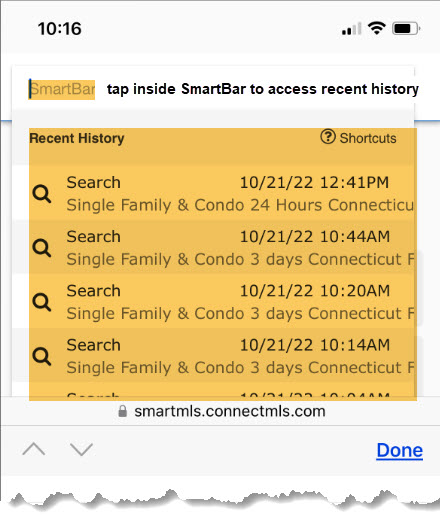Tap the Wi-Fi status icon

point(377,28)
